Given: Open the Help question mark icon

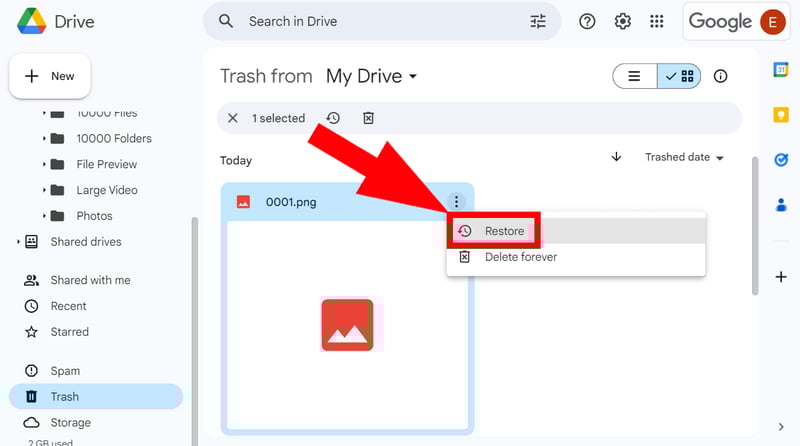Looking at the screenshot, I should [x=587, y=21].
